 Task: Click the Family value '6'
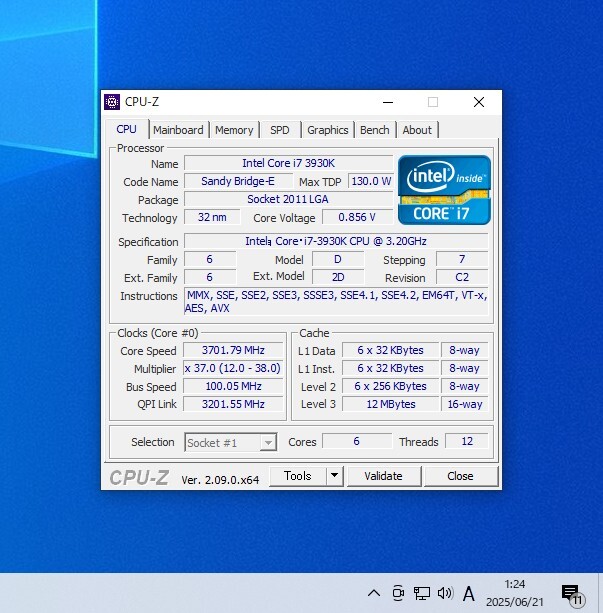pyautogui.click(x=210, y=259)
